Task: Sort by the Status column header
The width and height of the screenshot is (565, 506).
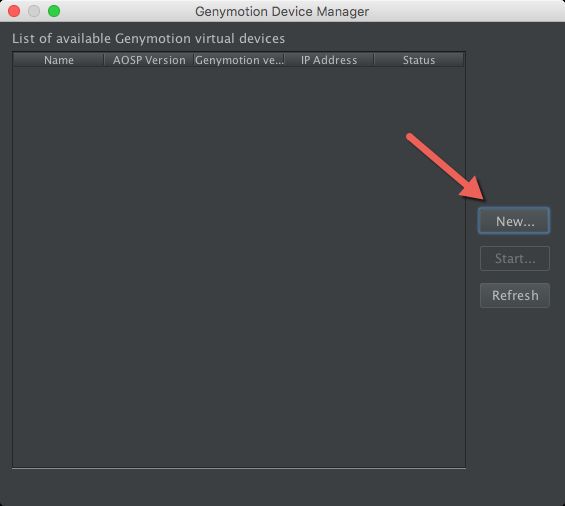Action: pos(419,60)
